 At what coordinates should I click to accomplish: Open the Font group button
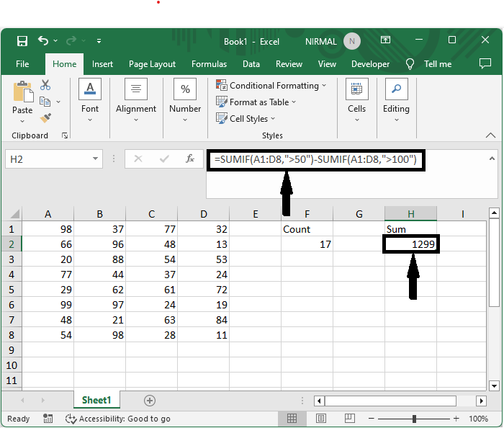tap(90, 100)
